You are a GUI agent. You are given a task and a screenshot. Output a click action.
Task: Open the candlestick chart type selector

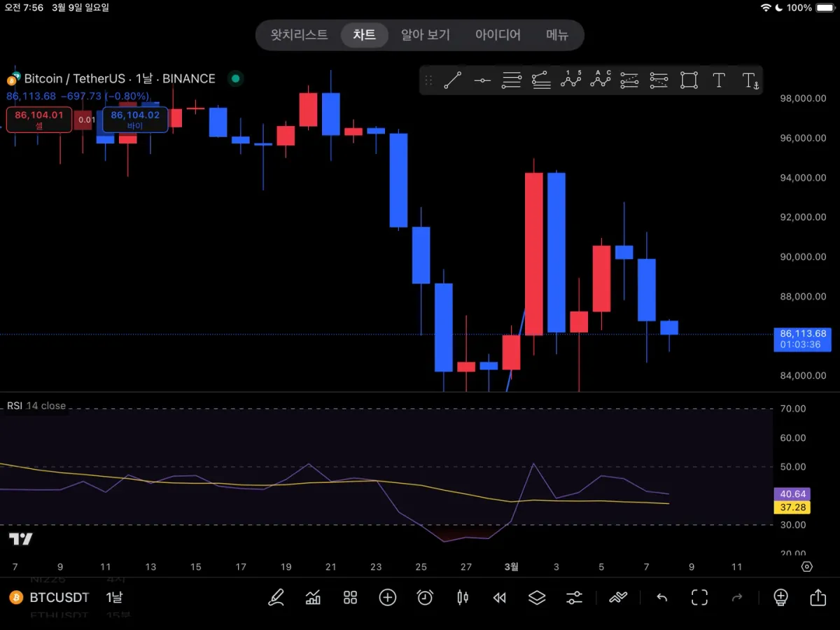pyautogui.click(x=462, y=597)
